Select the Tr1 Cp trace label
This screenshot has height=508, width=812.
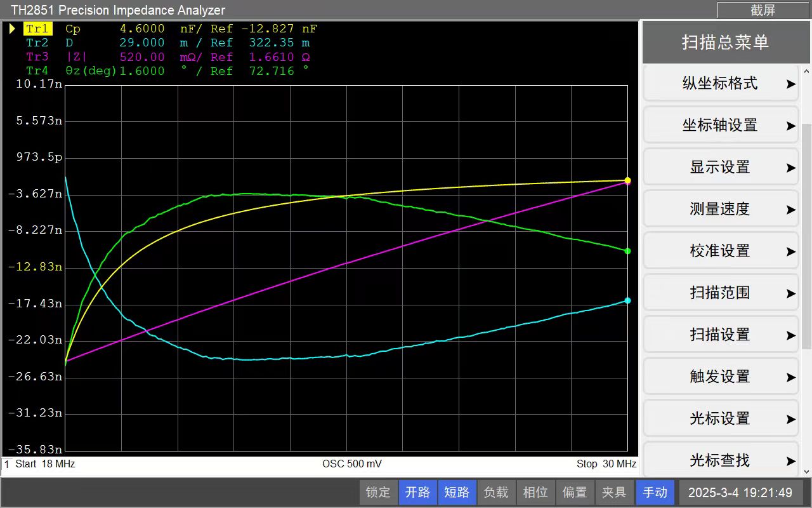point(38,29)
